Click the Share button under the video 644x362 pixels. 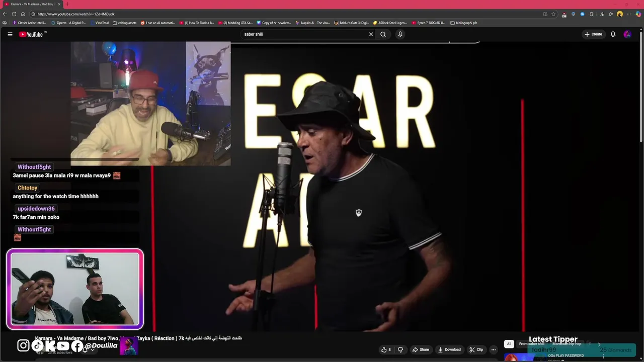(x=421, y=349)
